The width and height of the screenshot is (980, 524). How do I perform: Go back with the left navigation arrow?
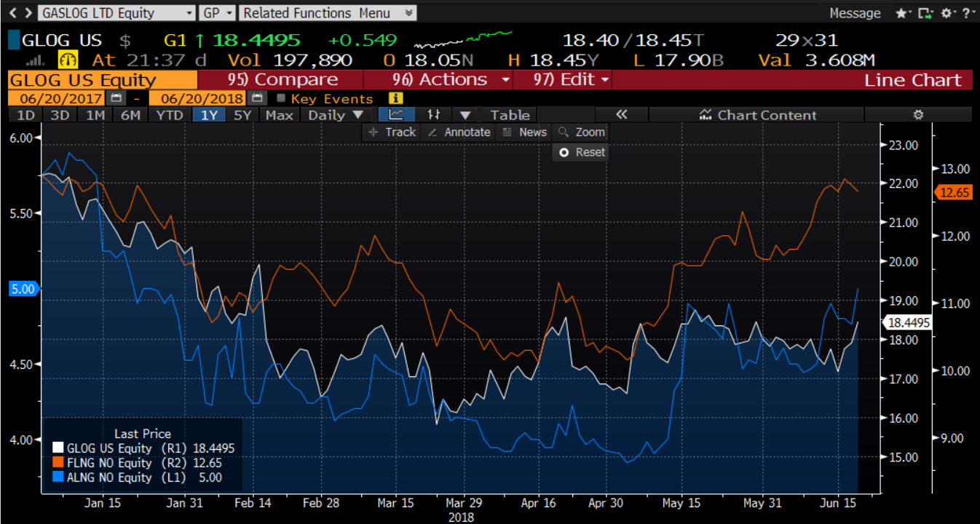pos(12,13)
